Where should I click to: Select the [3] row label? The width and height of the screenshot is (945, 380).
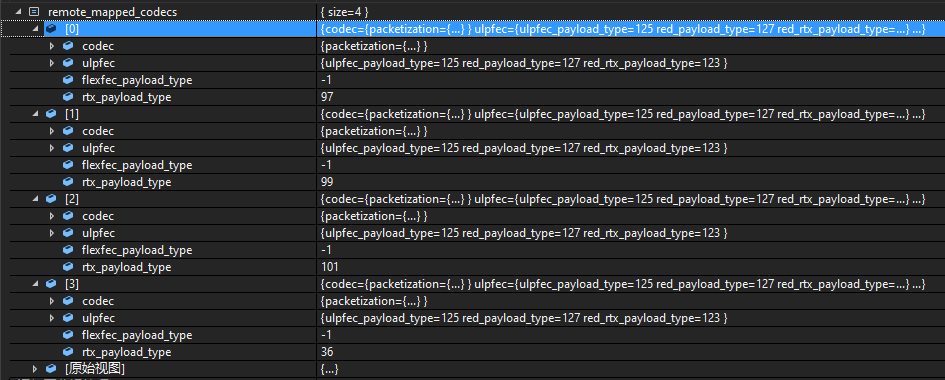(x=72, y=283)
